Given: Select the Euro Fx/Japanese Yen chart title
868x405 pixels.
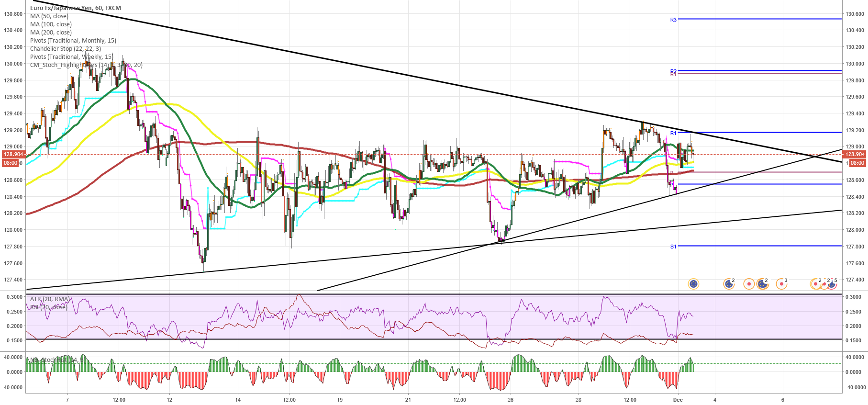Looking at the screenshot, I should pyautogui.click(x=76, y=8).
